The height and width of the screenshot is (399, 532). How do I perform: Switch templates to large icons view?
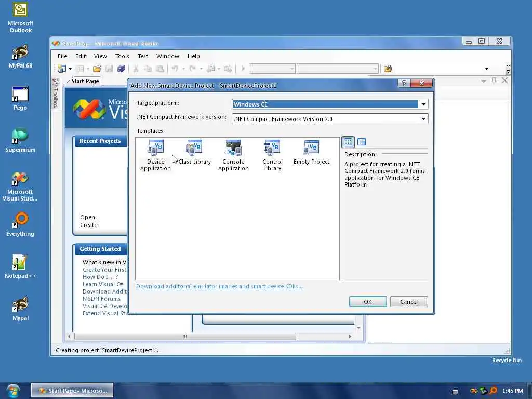point(348,142)
